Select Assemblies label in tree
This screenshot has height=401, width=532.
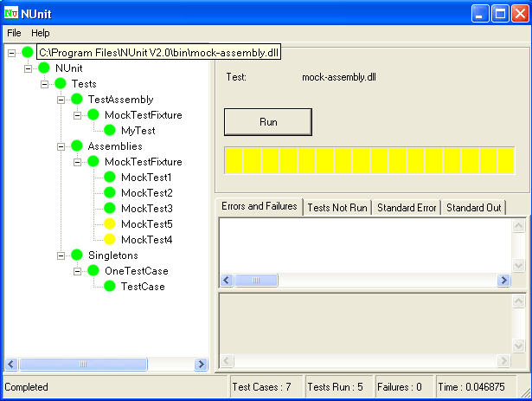(115, 146)
